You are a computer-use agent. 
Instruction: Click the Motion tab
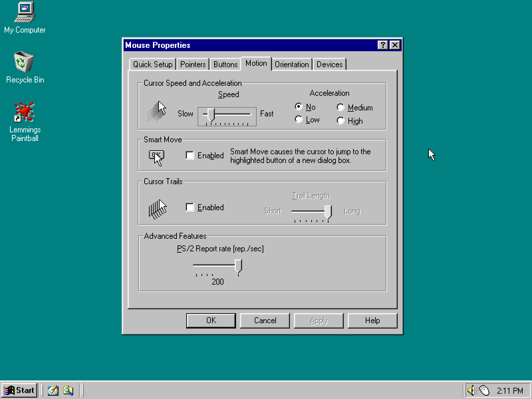(x=256, y=63)
